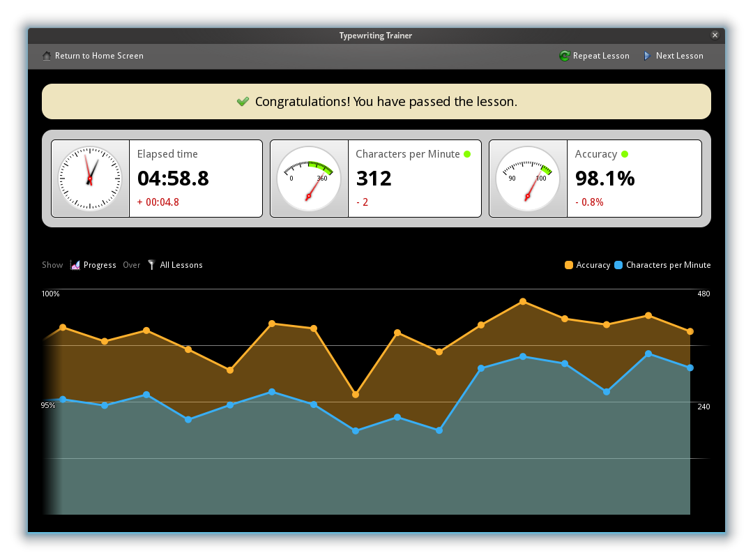This screenshot has width=753, height=560.
Task: Toggle the blue Characters per Minute legend swatch
Action: coord(618,265)
